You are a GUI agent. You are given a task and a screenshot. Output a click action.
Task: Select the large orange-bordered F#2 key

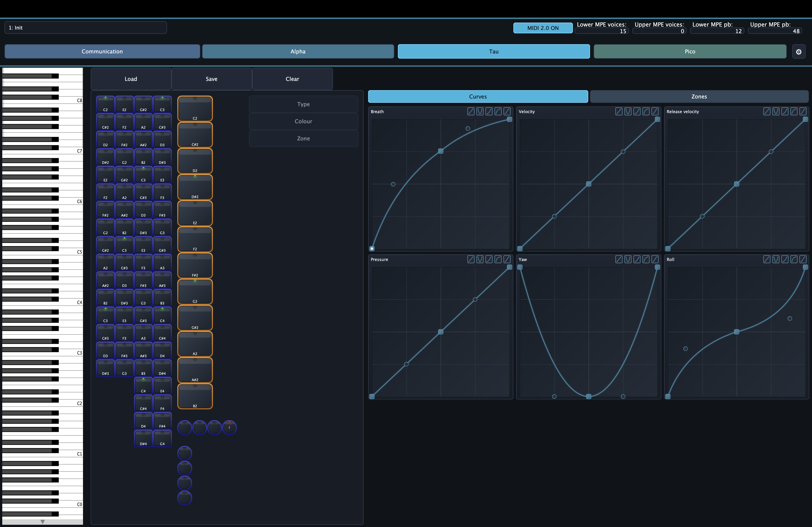[x=195, y=266]
